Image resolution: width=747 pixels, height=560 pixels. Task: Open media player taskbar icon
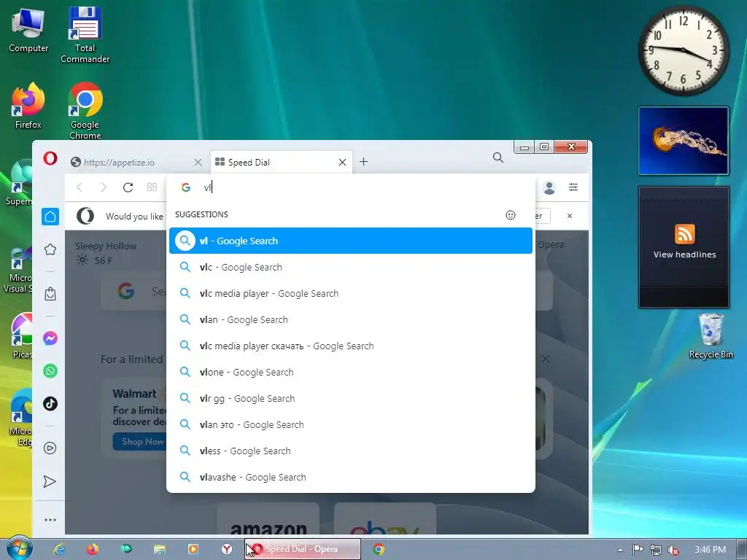(193, 549)
